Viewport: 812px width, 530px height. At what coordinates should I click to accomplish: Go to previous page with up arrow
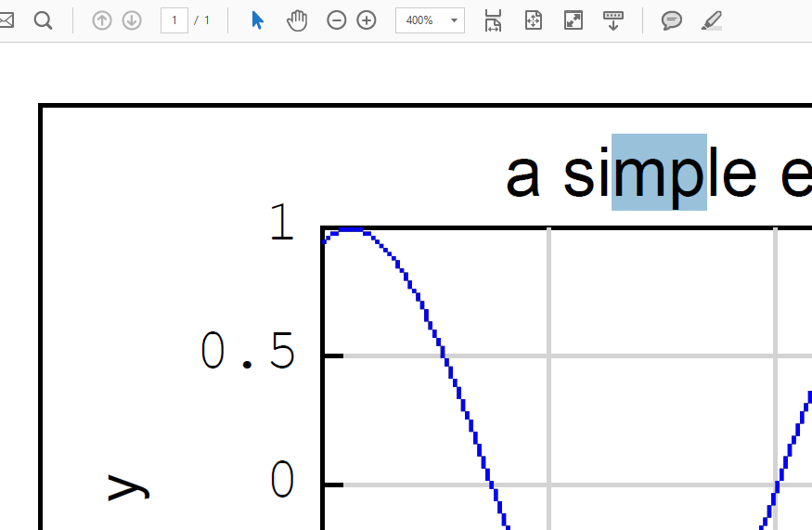(102, 20)
